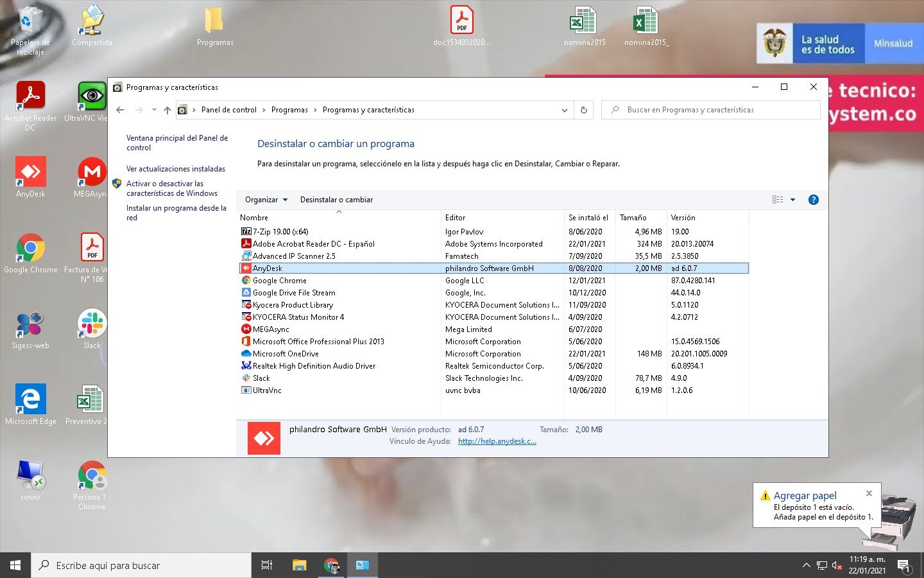Expand breadcrumb arrow after Programas

point(315,110)
